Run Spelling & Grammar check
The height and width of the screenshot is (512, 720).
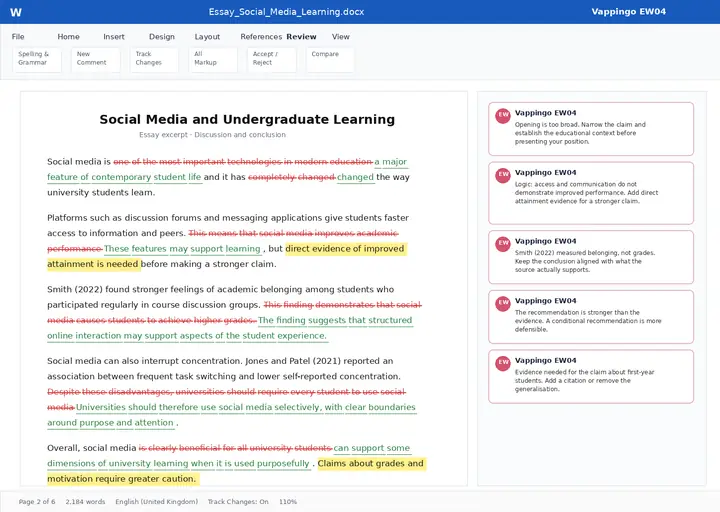(37, 60)
